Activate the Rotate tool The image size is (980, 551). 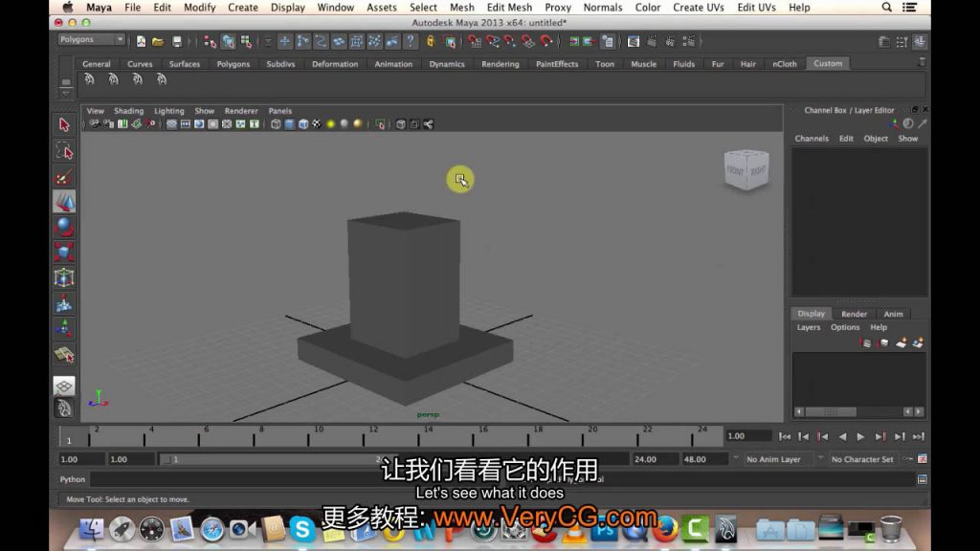coord(64,227)
